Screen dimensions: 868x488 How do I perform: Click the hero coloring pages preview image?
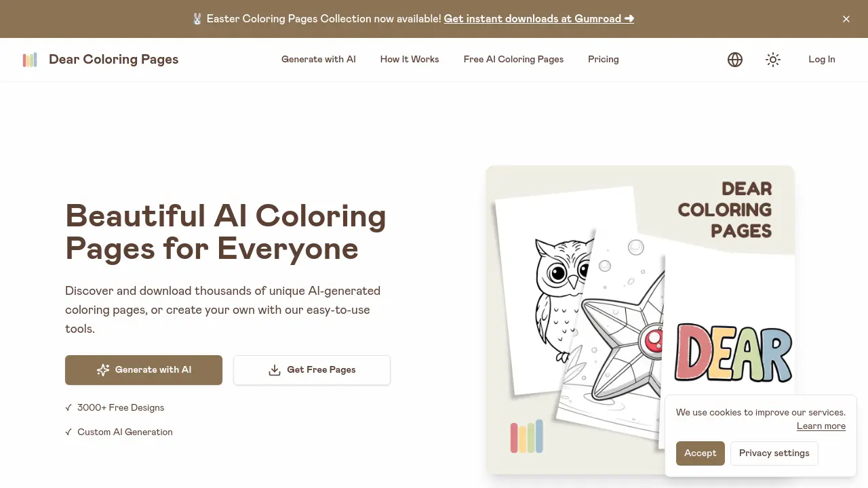click(x=640, y=320)
